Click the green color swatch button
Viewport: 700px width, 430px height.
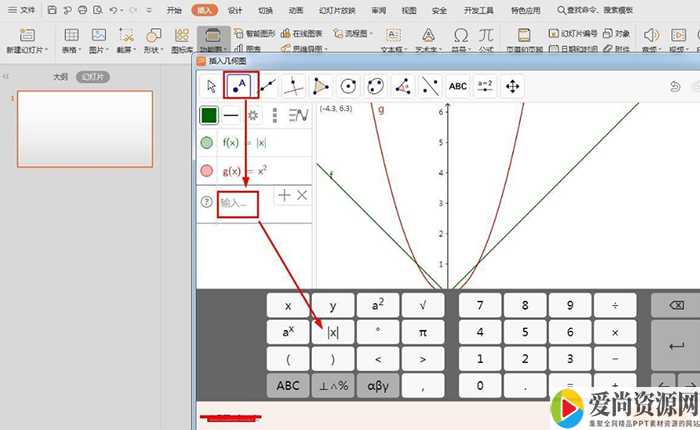tap(209, 115)
